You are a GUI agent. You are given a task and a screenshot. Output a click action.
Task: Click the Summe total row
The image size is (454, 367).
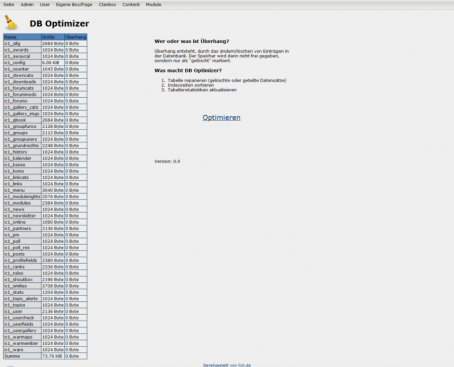pyautogui.click(x=45, y=356)
